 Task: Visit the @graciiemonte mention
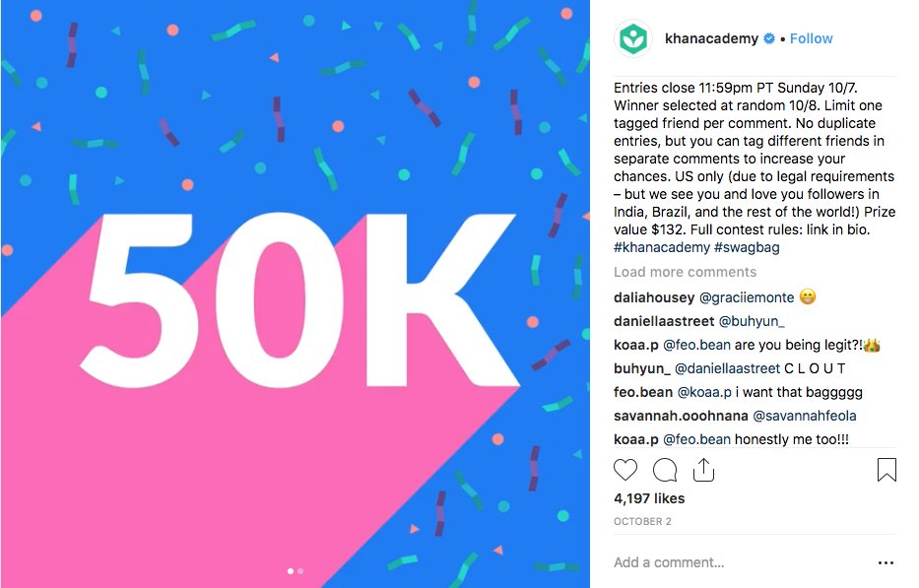pyautogui.click(x=746, y=297)
